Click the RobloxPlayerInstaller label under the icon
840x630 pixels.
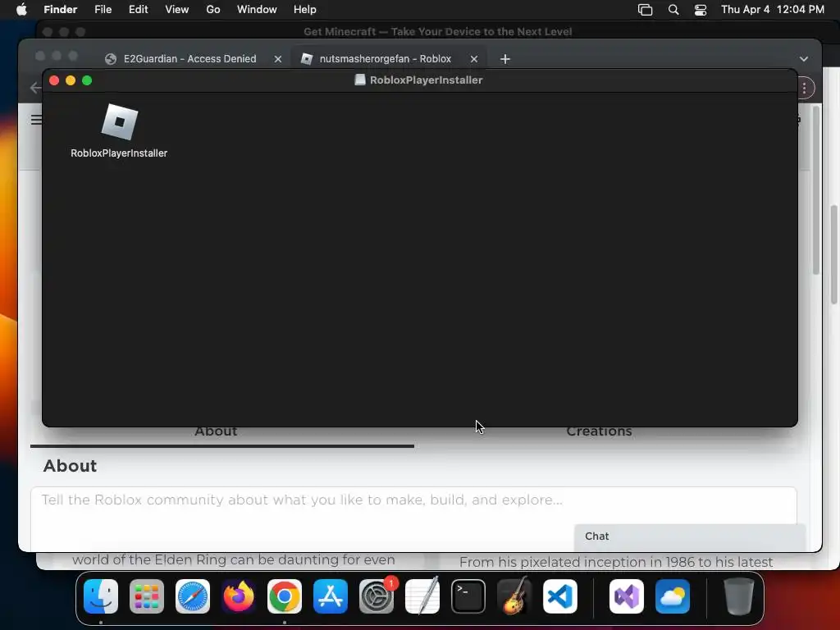[x=119, y=153]
